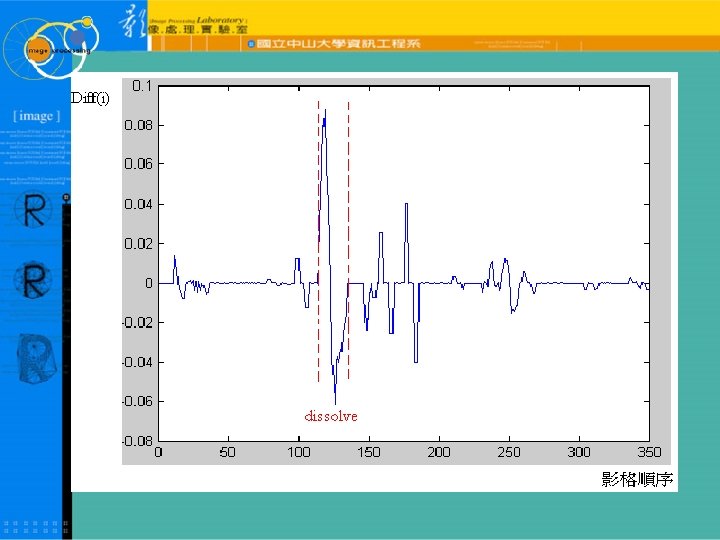Screen dimensions: 720x540
Task: Click the 250 x-axis tick label
Action: point(509,452)
